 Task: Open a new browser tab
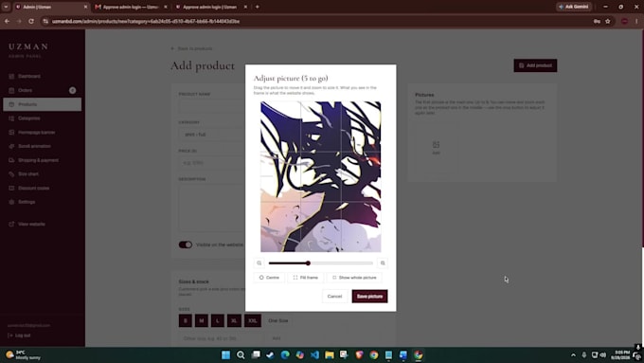click(257, 7)
